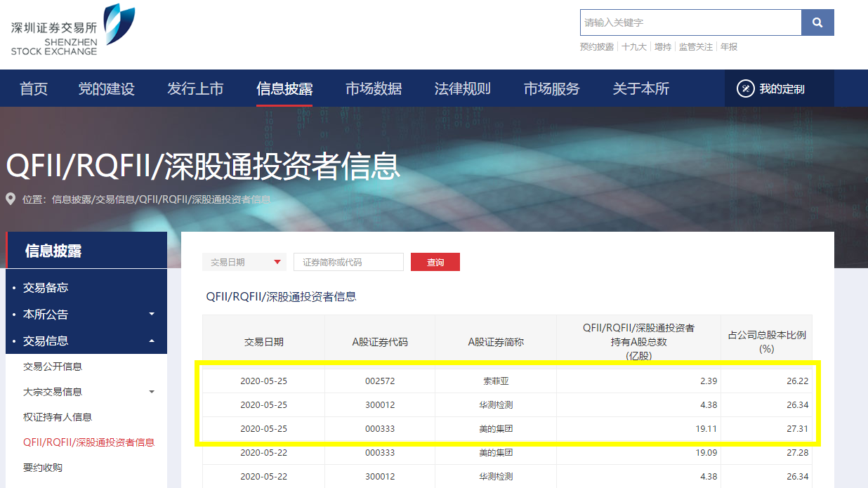Screen dimensions: 868x488
Task: Click the red 查询 button
Action: (435, 262)
